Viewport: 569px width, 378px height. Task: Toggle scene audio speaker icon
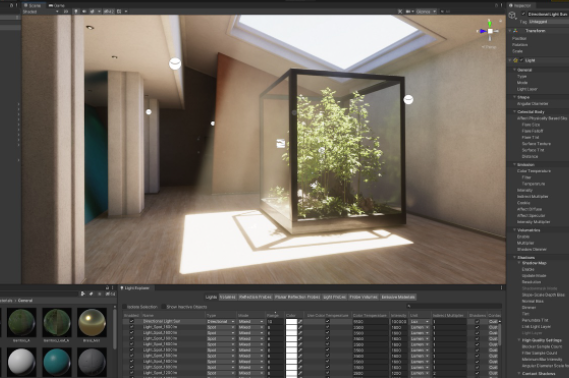(x=84, y=12)
